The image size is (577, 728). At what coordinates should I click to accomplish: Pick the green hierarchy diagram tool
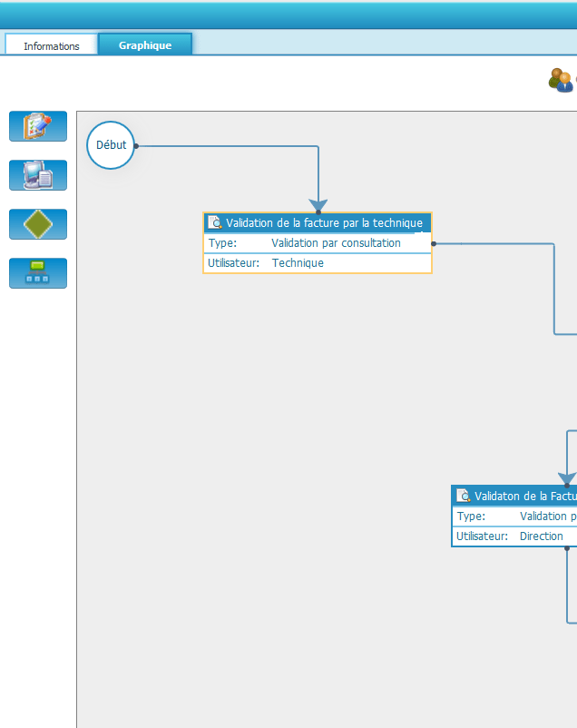click(38, 273)
